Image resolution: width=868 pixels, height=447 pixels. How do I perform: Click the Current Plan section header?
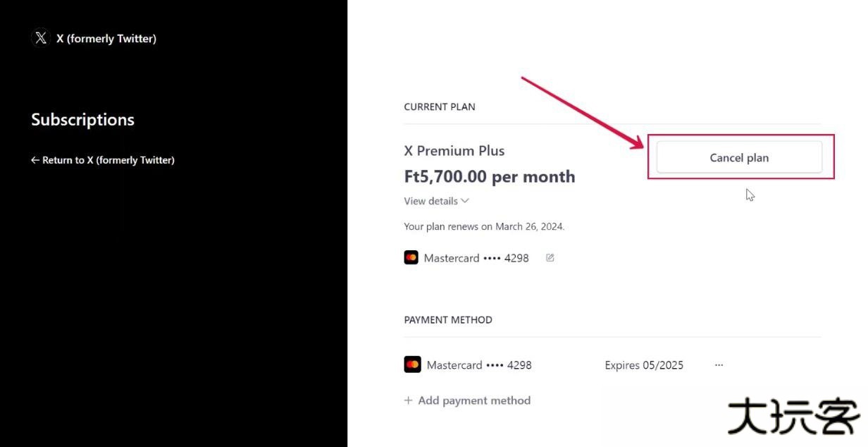[x=440, y=107]
